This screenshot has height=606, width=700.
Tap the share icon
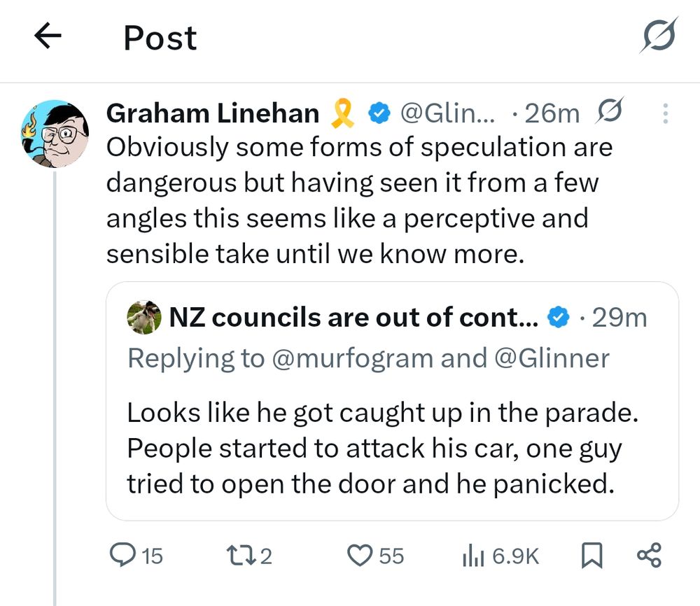click(x=649, y=556)
